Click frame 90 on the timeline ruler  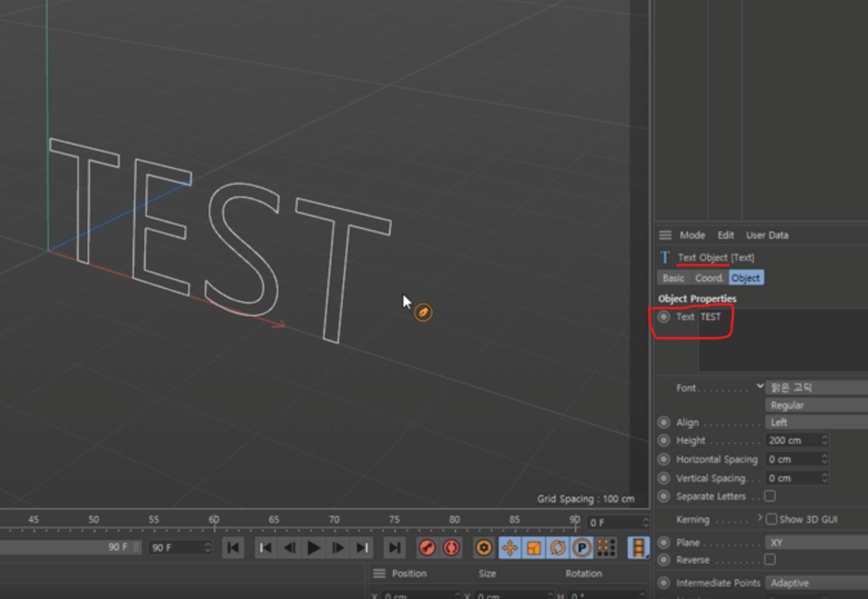575,520
